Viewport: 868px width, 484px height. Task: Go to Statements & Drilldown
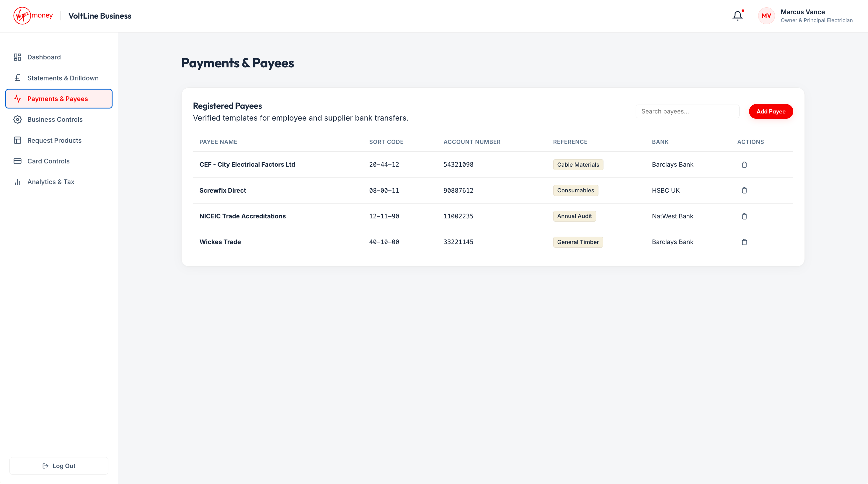coord(59,78)
